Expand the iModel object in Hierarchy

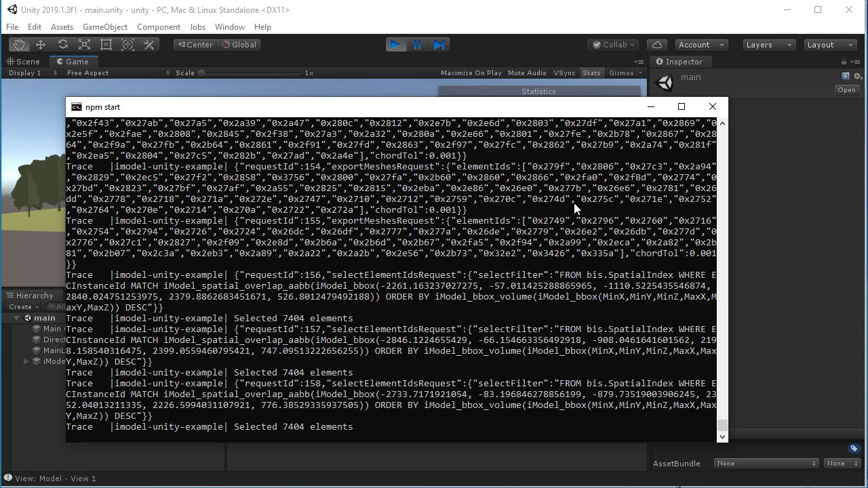26,361
